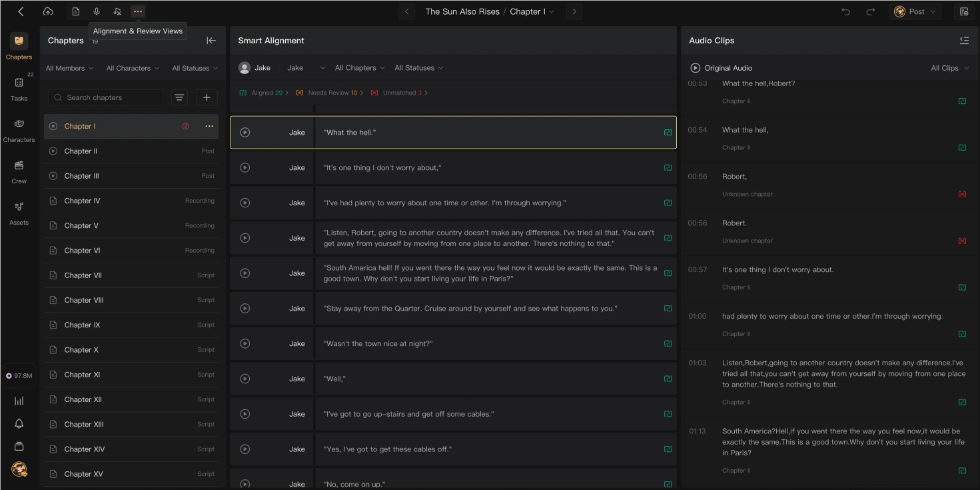Play Original Audio
This screenshot has height=490, width=980.
click(696, 68)
